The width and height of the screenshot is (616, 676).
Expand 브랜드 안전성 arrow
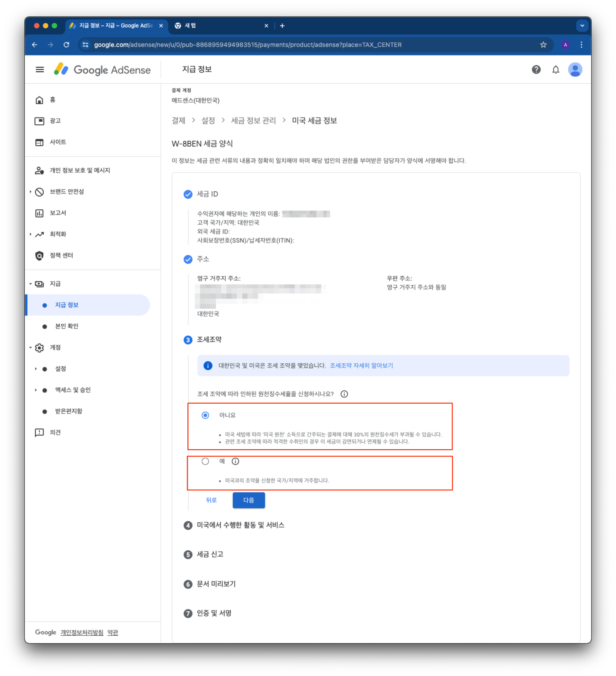click(x=30, y=192)
